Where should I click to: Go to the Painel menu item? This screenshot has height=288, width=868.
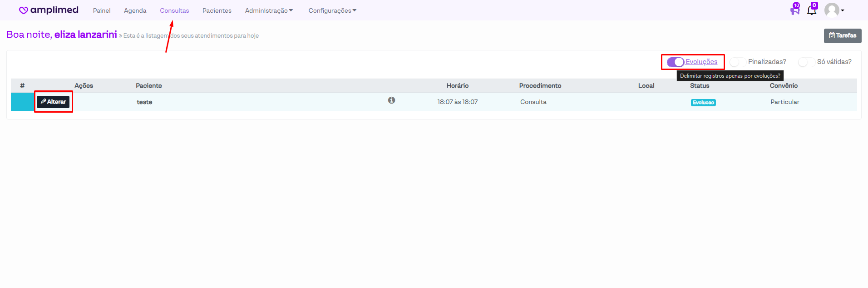(x=102, y=10)
